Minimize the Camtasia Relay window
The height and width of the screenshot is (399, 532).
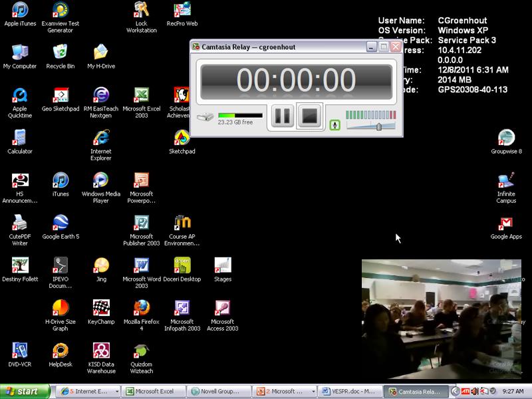pos(372,47)
